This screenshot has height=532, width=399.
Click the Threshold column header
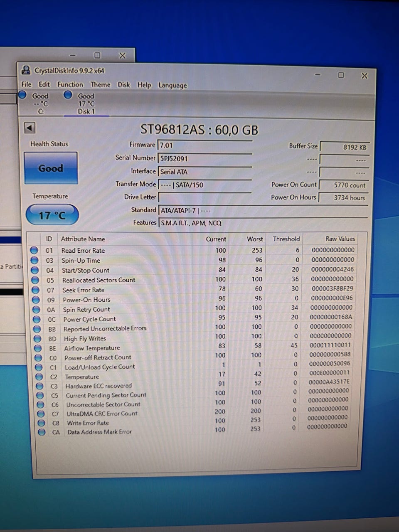286,239
